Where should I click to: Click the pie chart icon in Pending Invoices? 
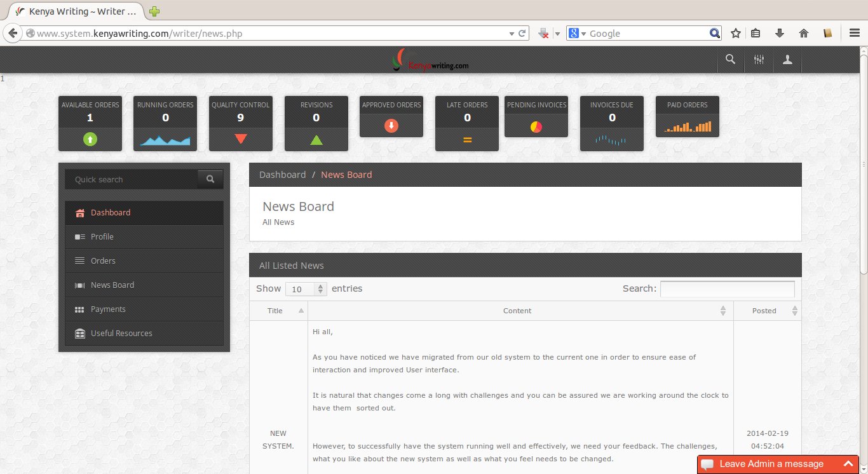(x=536, y=126)
